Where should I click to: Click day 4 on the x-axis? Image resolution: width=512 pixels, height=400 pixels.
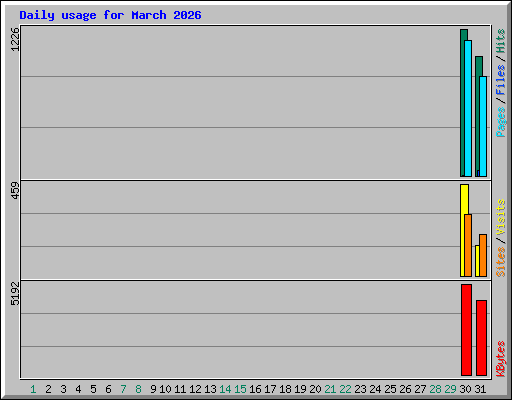click(x=78, y=389)
